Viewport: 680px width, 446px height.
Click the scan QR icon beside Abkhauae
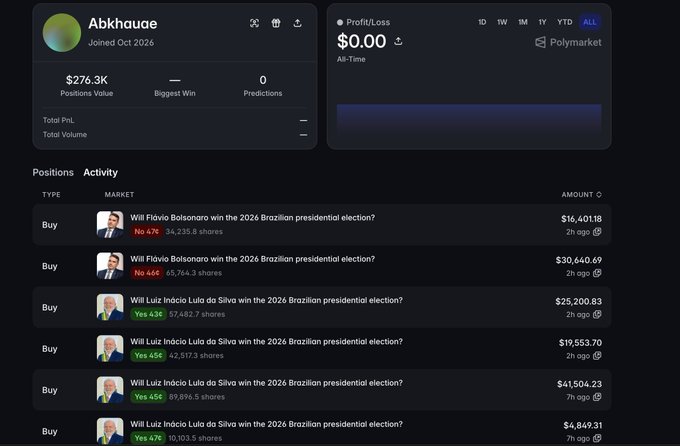[x=255, y=23]
